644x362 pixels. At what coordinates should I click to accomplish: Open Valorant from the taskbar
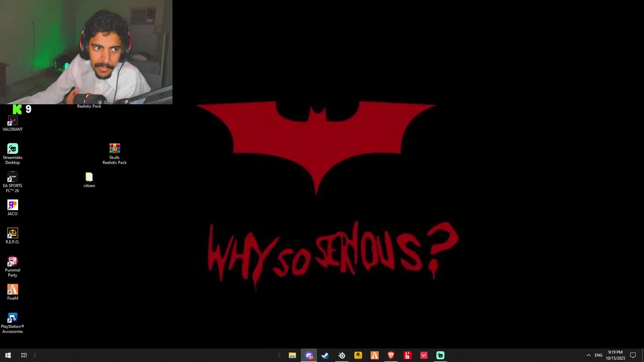pyautogui.click(x=424, y=355)
